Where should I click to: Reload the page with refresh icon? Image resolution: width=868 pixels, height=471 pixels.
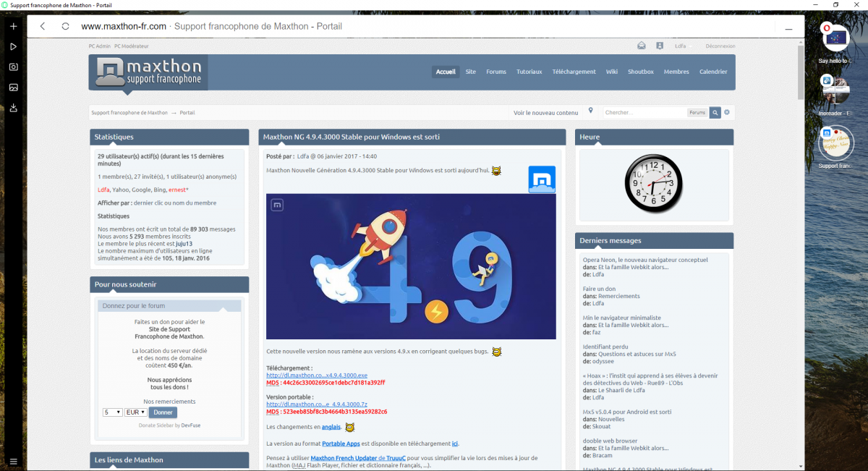[x=65, y=26]
